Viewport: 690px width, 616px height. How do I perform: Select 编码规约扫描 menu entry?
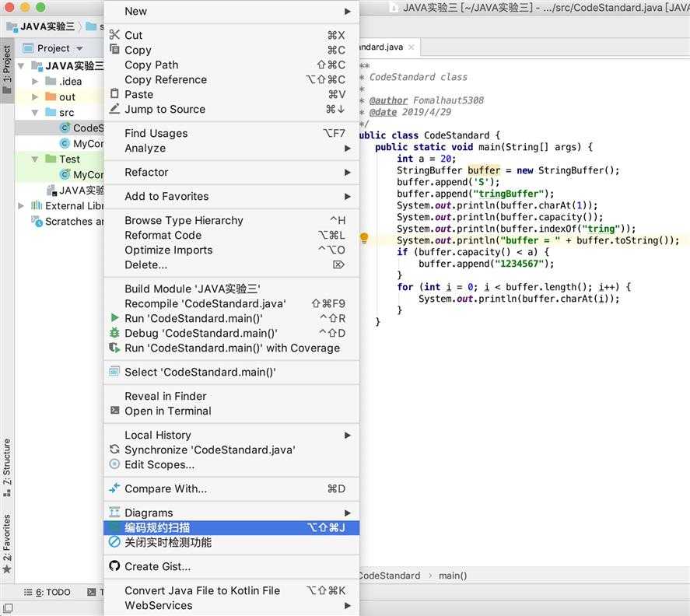click(232, 527)
